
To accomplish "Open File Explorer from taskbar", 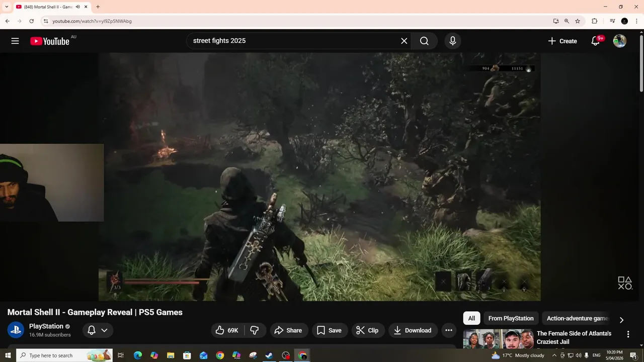I will (171, 355).
